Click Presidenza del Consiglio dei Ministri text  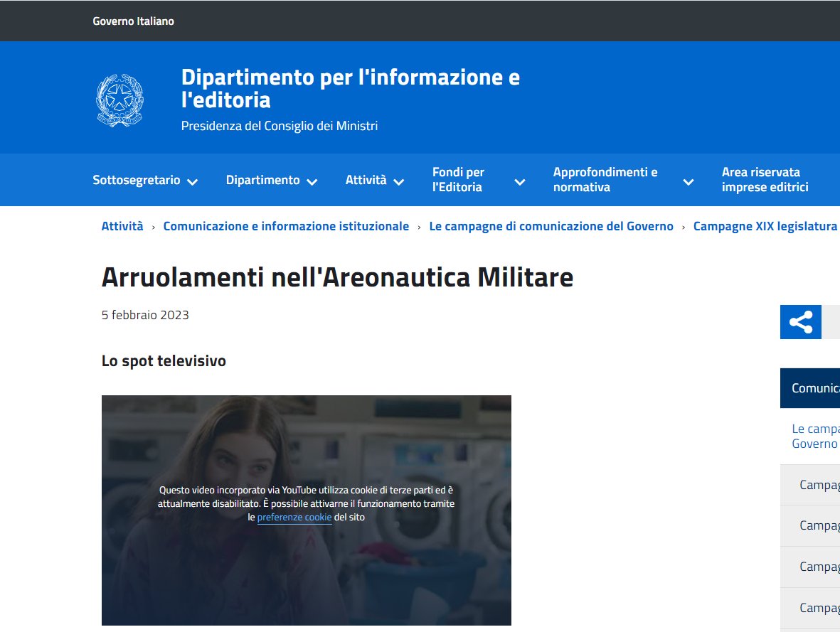[x=279, y=126]
